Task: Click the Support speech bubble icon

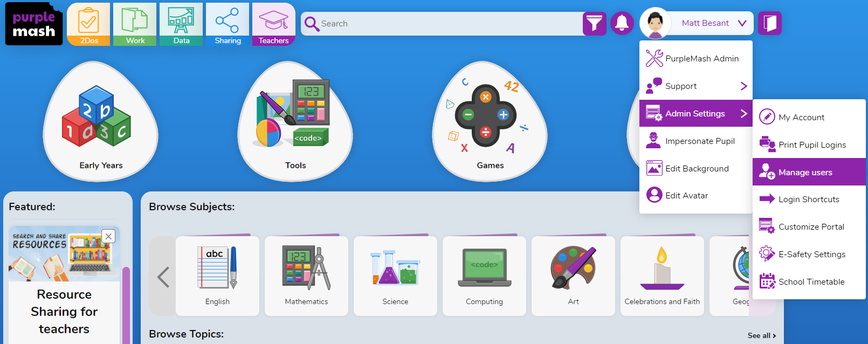Action: coord(654,86)
